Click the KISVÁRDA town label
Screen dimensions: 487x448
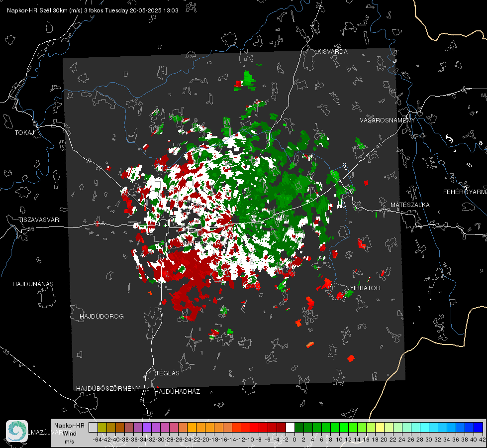(x=332, y=52)
